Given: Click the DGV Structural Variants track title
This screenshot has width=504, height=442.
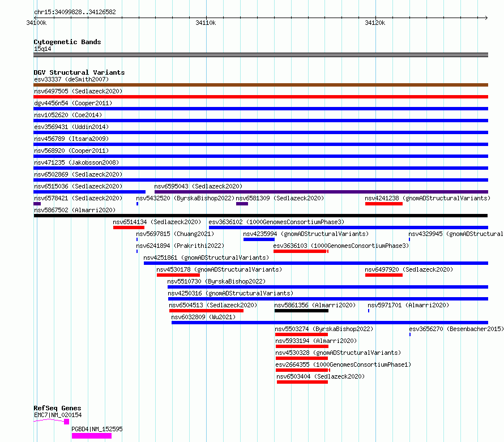Looking at the screenshot, I should point(79,72).
